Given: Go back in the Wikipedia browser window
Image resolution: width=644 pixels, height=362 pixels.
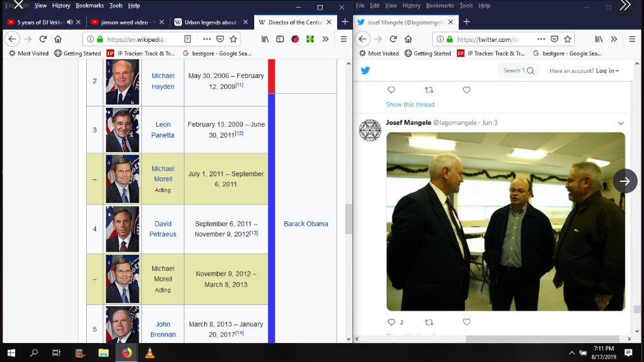Looking at the screenshot, I should coord(12,39).
